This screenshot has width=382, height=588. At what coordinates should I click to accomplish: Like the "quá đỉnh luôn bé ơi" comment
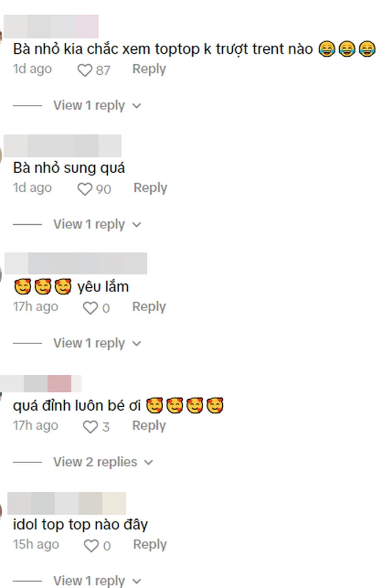point(90,427)
